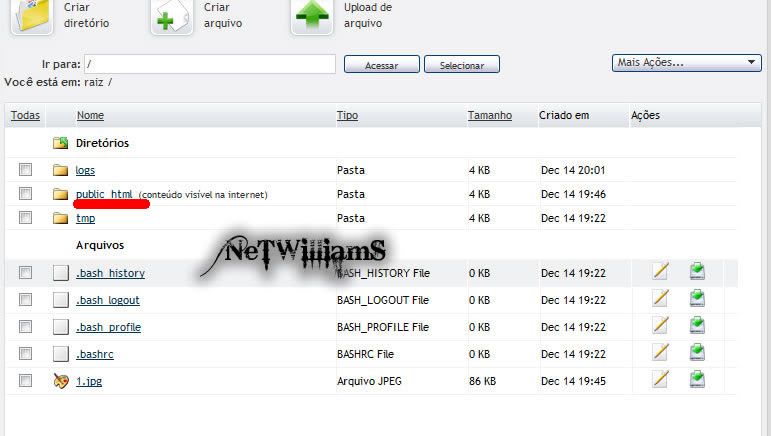This screenshot has width=772, height=436.
Task: Click the Selecionar button
Action: (x=462, y=64)
